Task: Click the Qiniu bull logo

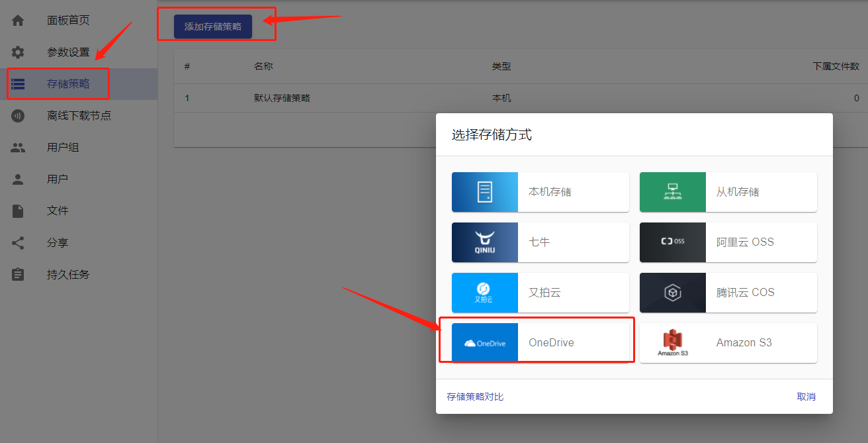Action: click(x=485, y=242)
